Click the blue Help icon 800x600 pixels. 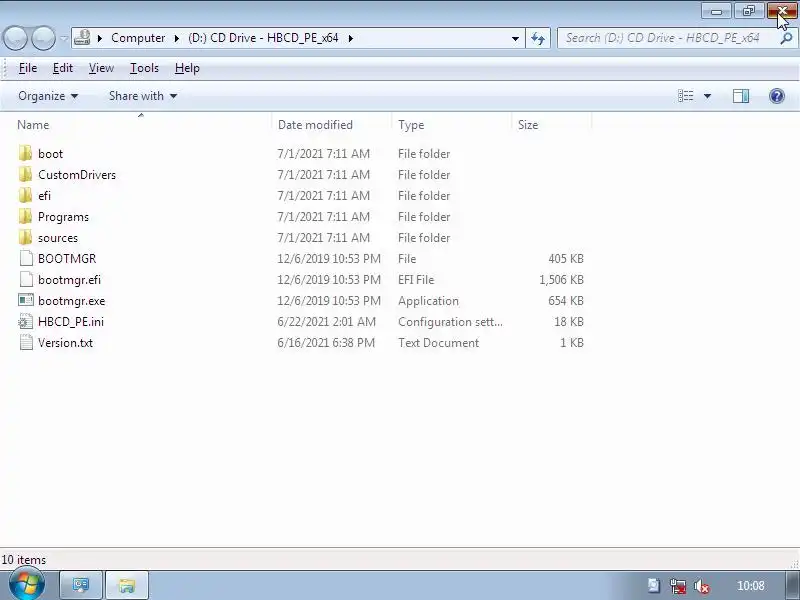coord(777,96)
